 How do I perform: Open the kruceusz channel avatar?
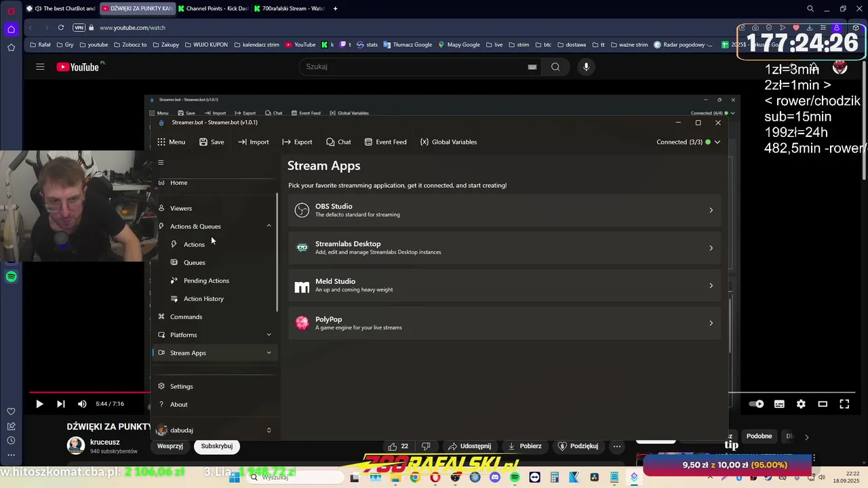click(75, 445)
